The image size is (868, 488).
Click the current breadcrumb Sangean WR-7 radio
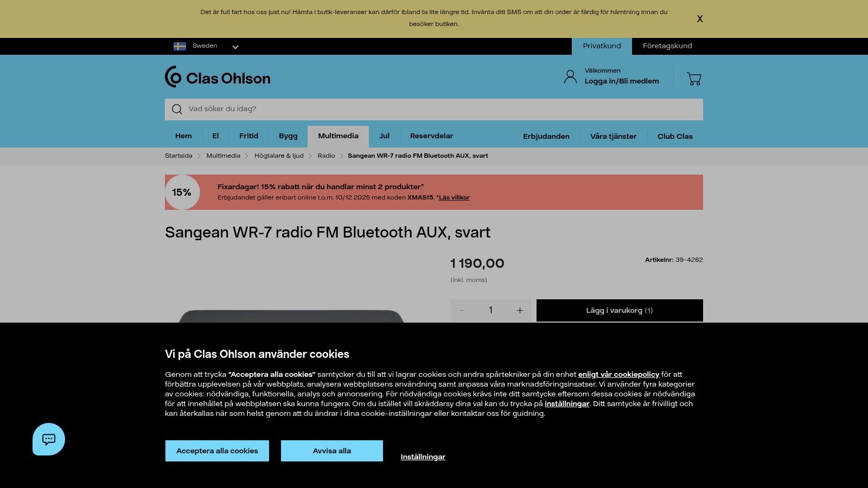[418, 156]
